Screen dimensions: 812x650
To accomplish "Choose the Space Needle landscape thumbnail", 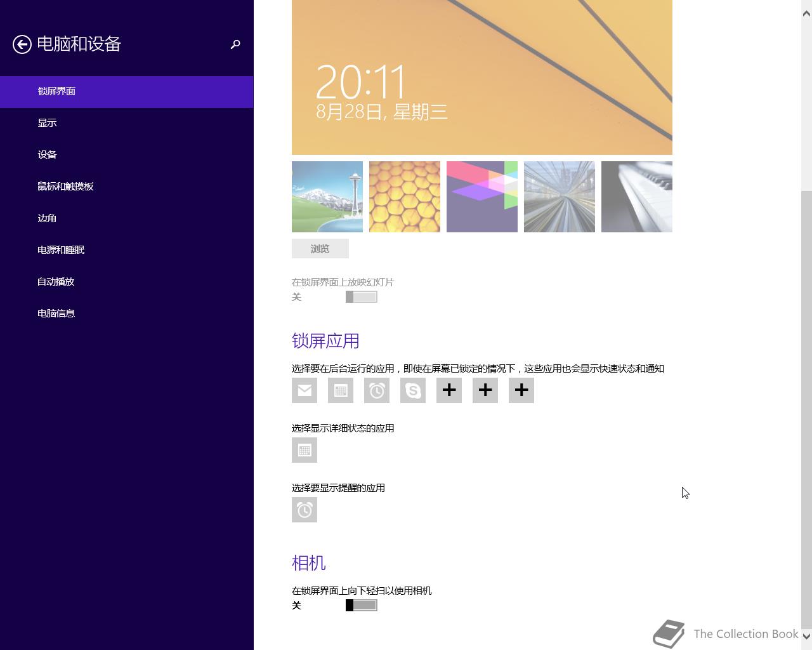I will [327, 197].
